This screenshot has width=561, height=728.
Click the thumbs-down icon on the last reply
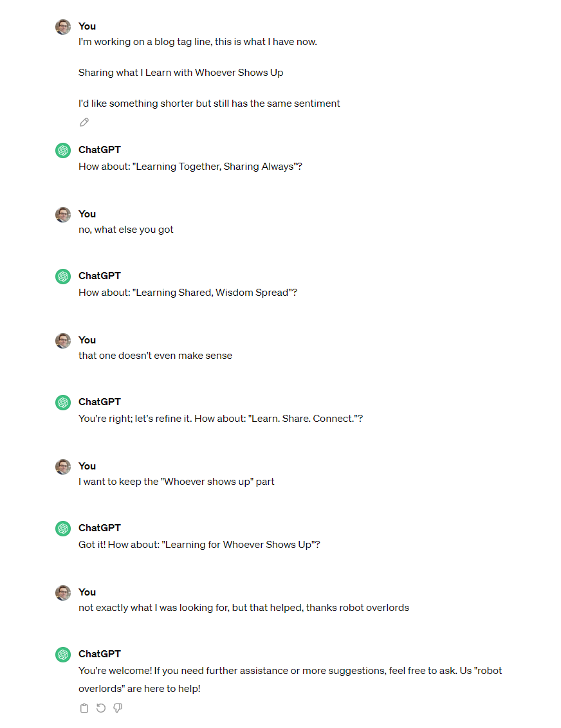pyautogui.click(x=118, y=708)
